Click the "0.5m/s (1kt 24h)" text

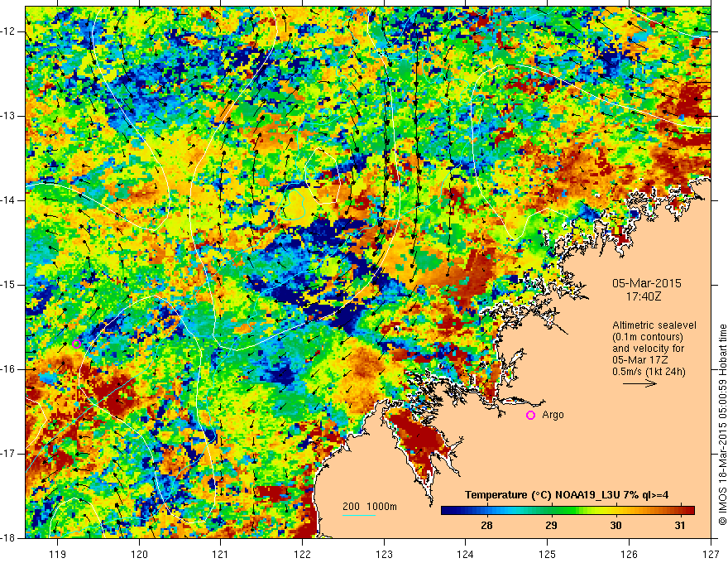coord(649,372)
